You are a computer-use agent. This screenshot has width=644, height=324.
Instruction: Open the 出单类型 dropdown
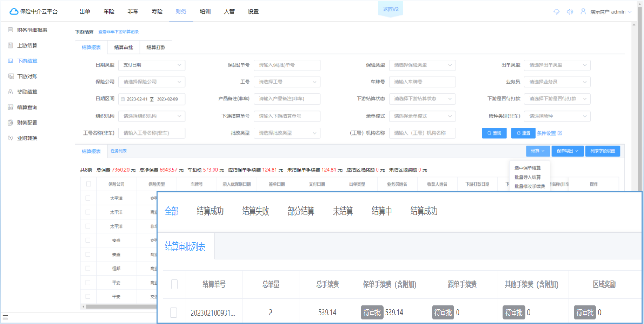pos(557,65)
